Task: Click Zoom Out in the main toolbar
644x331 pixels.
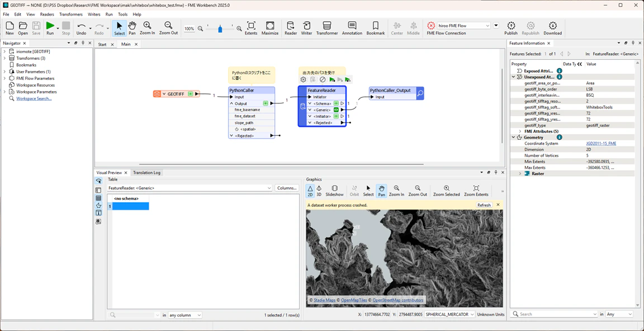Action: [168, 28]
